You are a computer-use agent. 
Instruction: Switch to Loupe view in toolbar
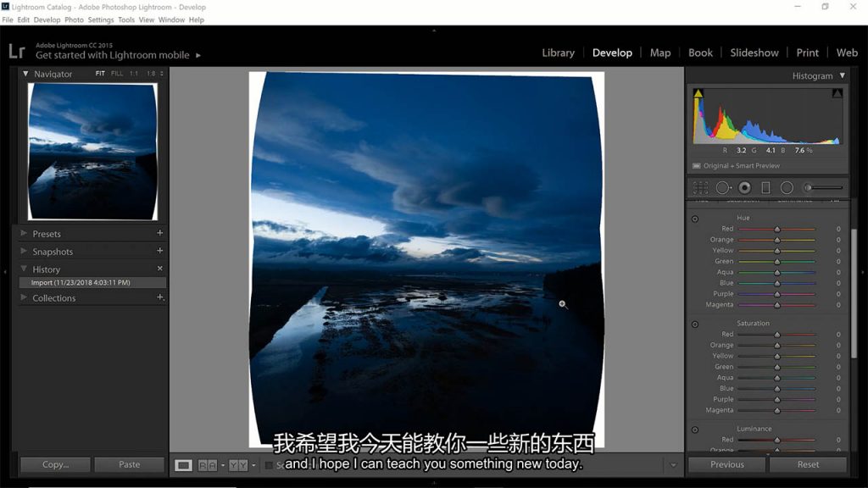click(x=183, y=465)
